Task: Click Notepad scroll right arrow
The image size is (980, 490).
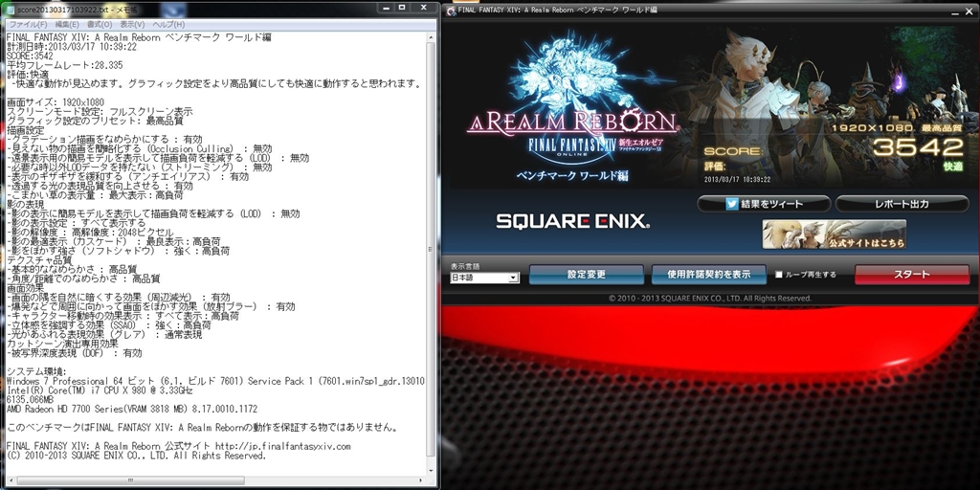Action: pyautogui.click(x=421, y=480)
